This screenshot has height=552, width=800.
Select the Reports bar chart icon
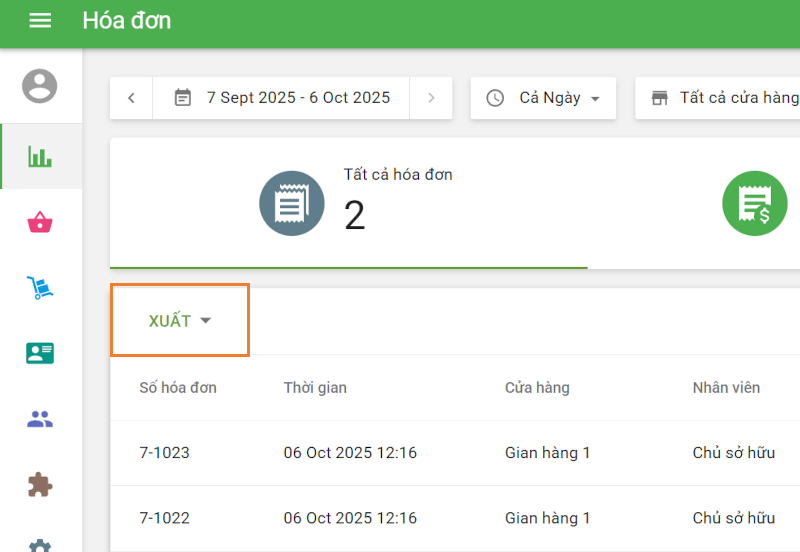point(40,156)
